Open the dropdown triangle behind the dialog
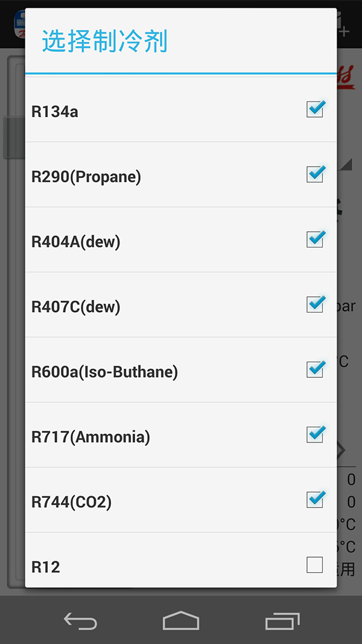This screenshot has width=362, height=644. click(x=345, y=164)
